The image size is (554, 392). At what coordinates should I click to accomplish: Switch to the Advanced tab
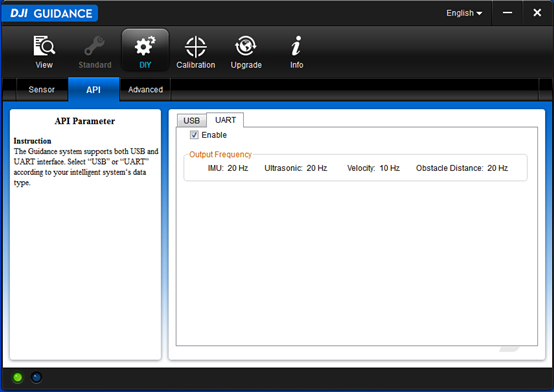tap(145, 89)
